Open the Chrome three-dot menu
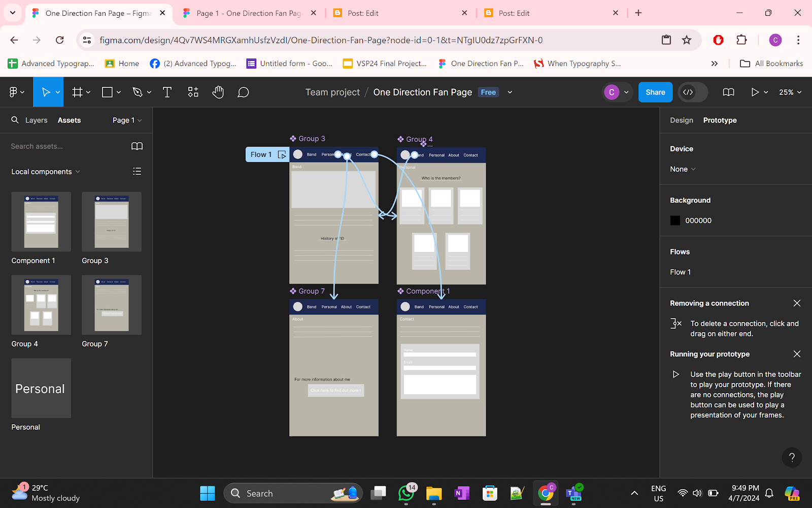Viewport: 812px width, 508px height. coord(798,40)
